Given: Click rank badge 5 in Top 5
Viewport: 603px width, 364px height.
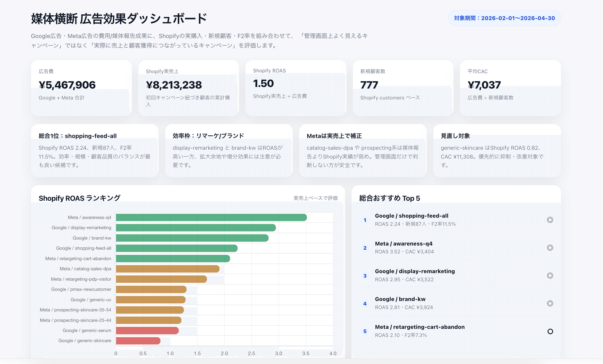Looking at the screenshot, I should [x=365, y=331].
